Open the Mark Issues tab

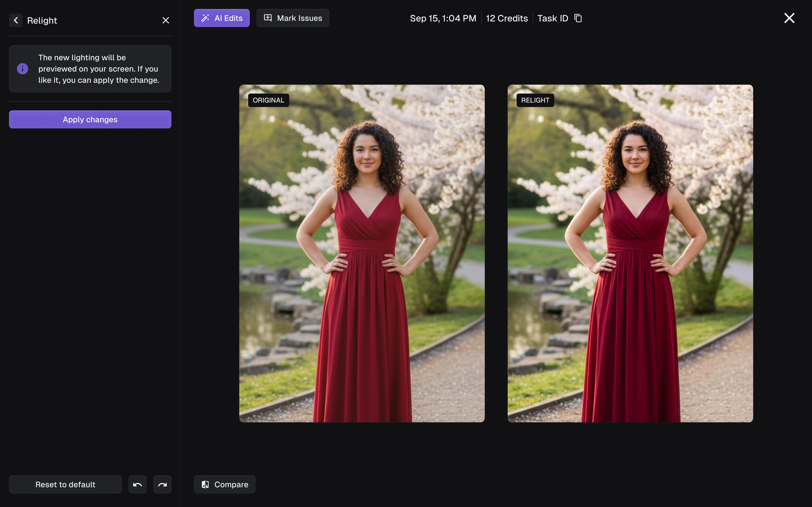(293, 18)
